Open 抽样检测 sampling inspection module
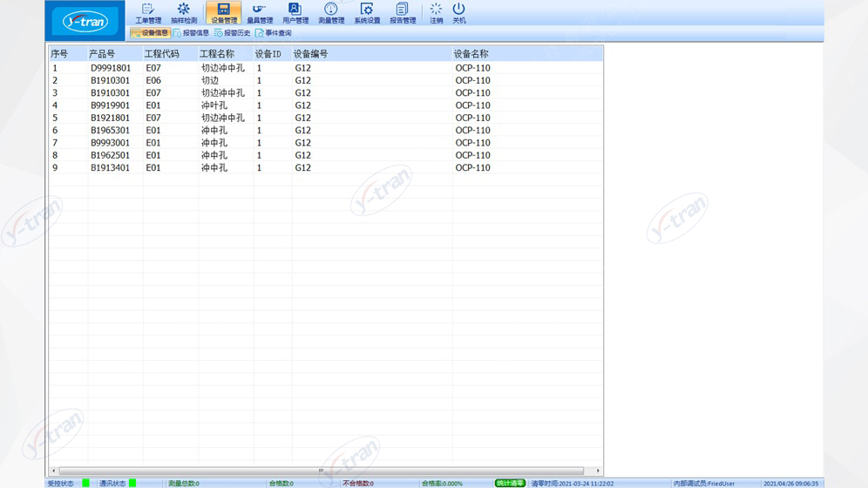This screenshot has width=868, height=488. click(184, 13)
